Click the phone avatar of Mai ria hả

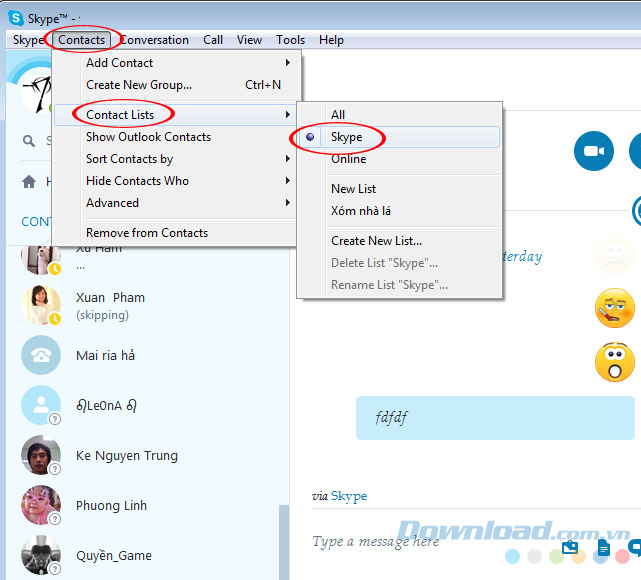[x=41, y=355]
